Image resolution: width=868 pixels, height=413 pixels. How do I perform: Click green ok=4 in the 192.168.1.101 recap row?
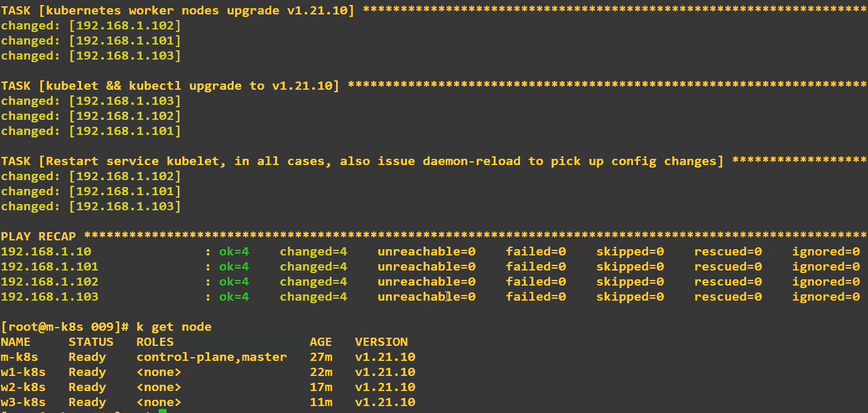[x=234, y=267]
